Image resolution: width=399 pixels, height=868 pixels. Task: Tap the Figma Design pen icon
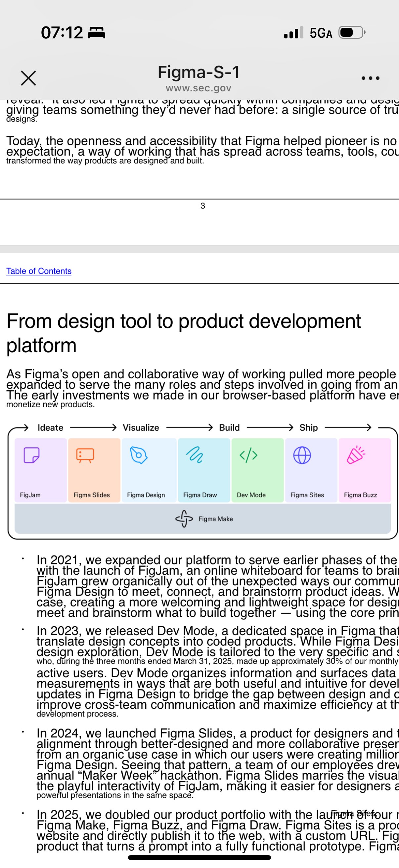tap(139, 455)
